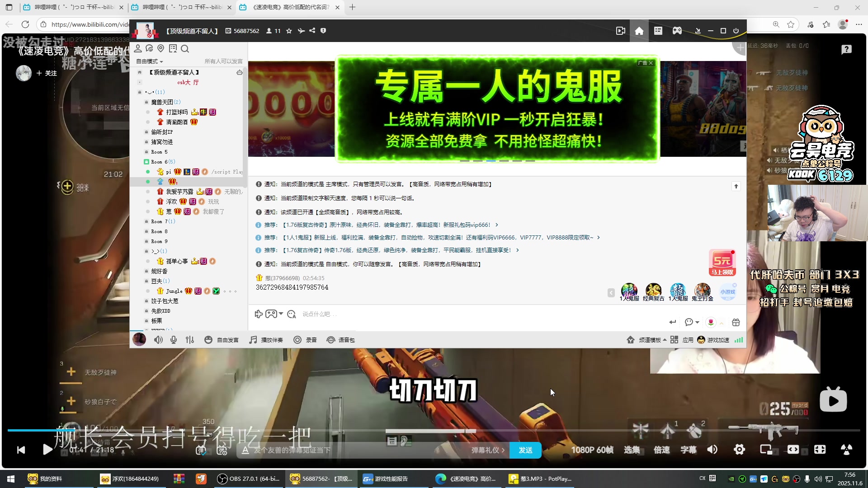Mute the bilibili player volume icon
This screenshot has height=488, width=868.
tap(712, 450)
